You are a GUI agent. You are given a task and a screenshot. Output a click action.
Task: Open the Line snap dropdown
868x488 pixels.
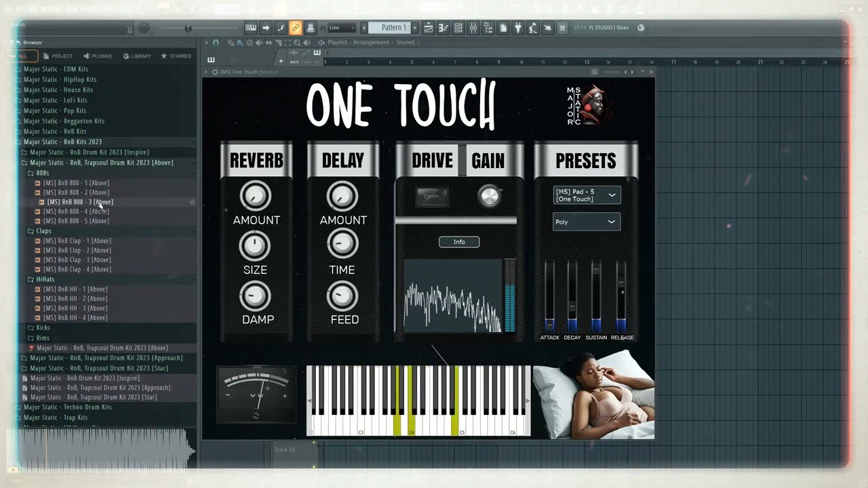coord(342,28)
